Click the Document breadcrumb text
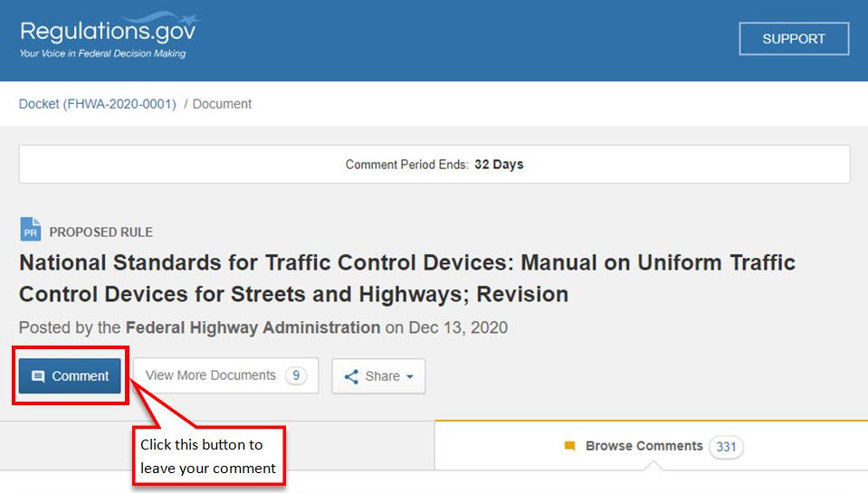Image resolution: width=868 pixels, height=493 pixels. pyautogui.click(x=222, y=104)
